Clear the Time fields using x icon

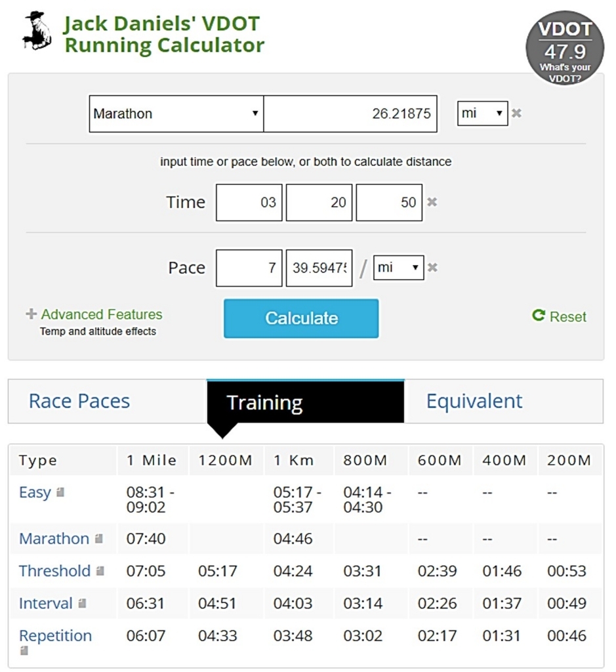432,202
